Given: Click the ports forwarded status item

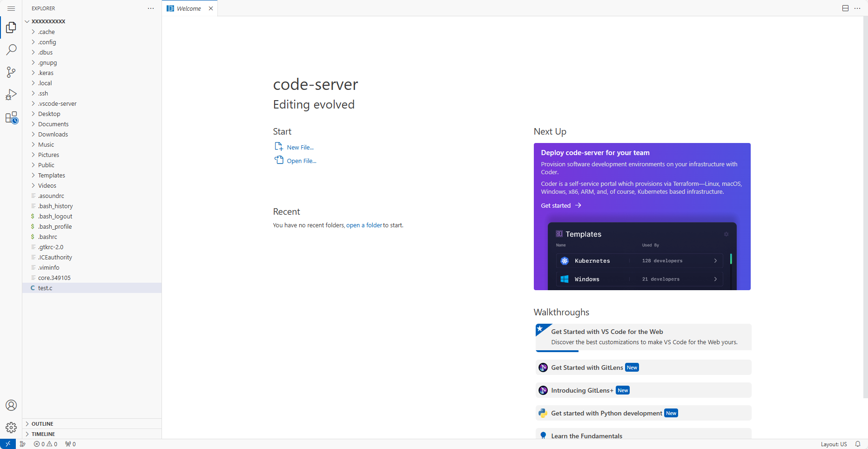Looking at the screenshot, I should coord(70,444).
